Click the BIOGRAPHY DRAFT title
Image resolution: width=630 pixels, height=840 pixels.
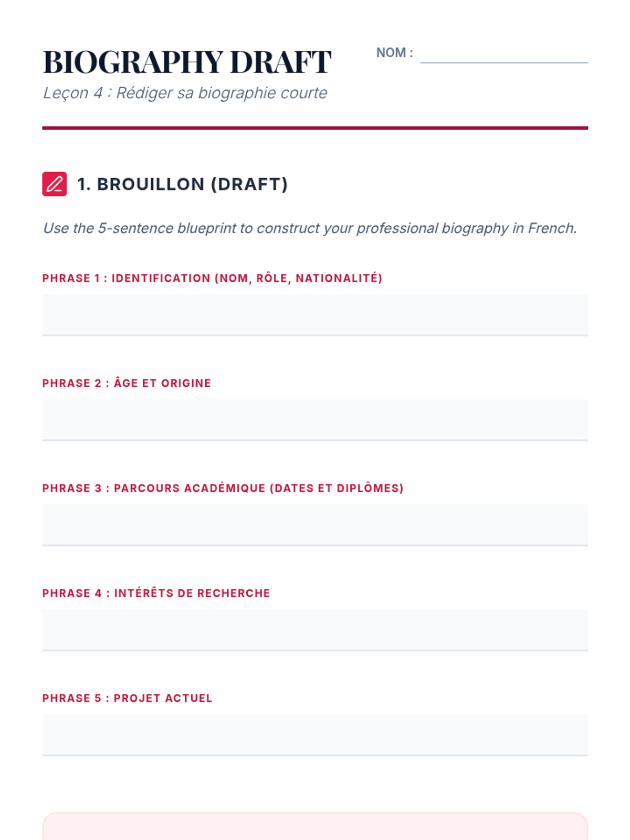click(187, 62)
